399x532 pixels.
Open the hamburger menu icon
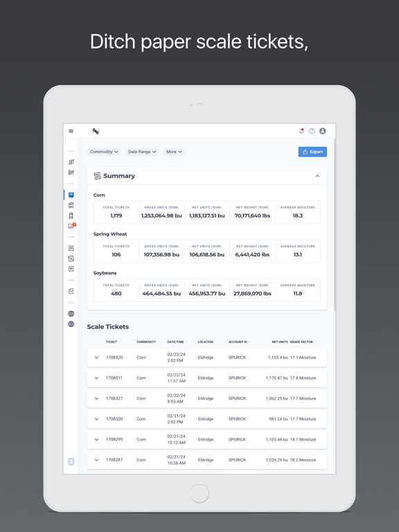(71, 131)
